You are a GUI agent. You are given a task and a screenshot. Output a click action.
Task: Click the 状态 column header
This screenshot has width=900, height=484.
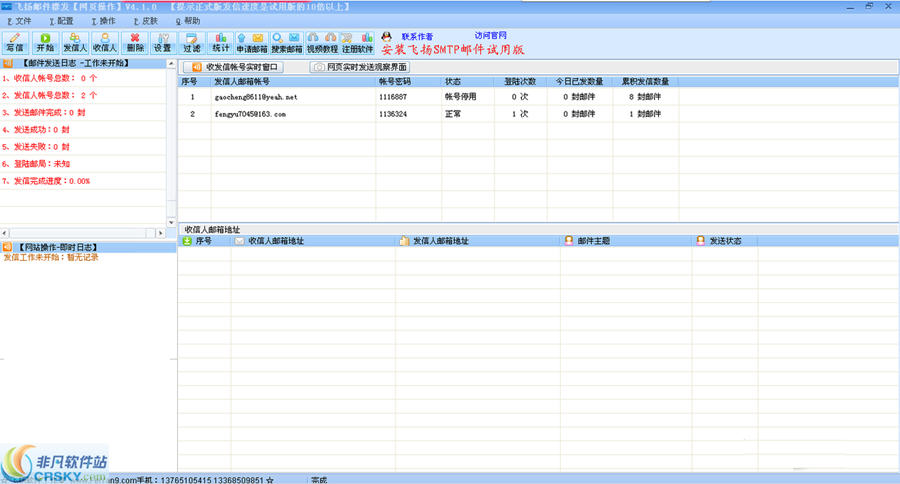[468, 82]
